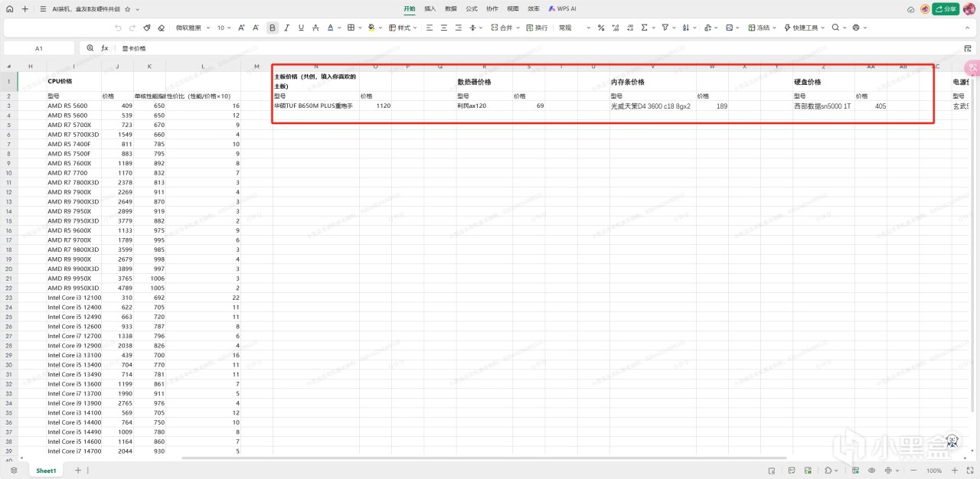Switch to the 数据 tab
Screen dimensions: 980x479
point(451,9)
